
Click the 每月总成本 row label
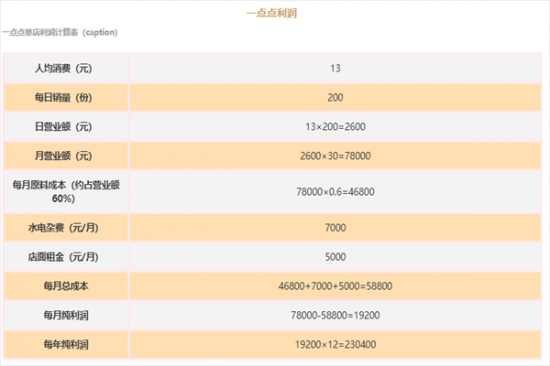66,286
